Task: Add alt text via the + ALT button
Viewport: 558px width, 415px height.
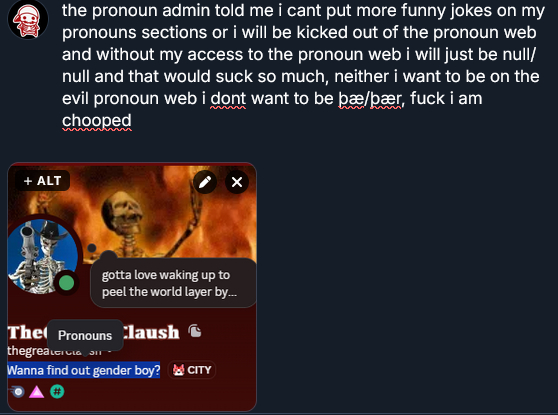Action: pyautogui.click(x=42, y=181)
